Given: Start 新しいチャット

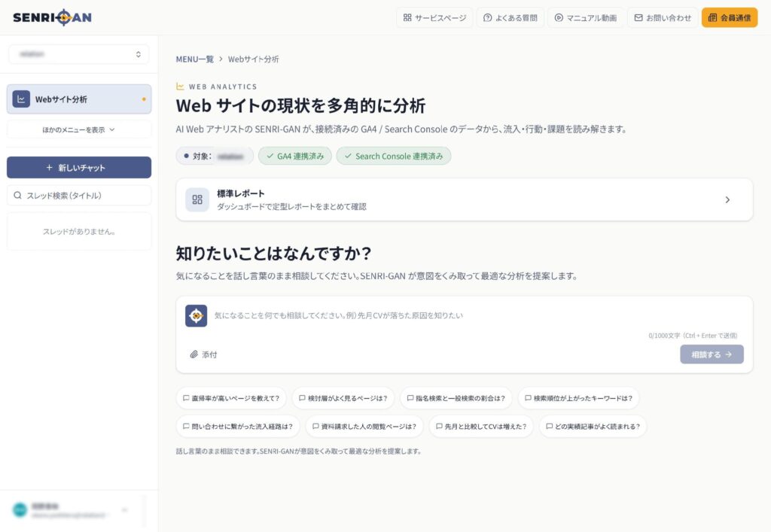Looking at the screenshot, I should point(79,168).
